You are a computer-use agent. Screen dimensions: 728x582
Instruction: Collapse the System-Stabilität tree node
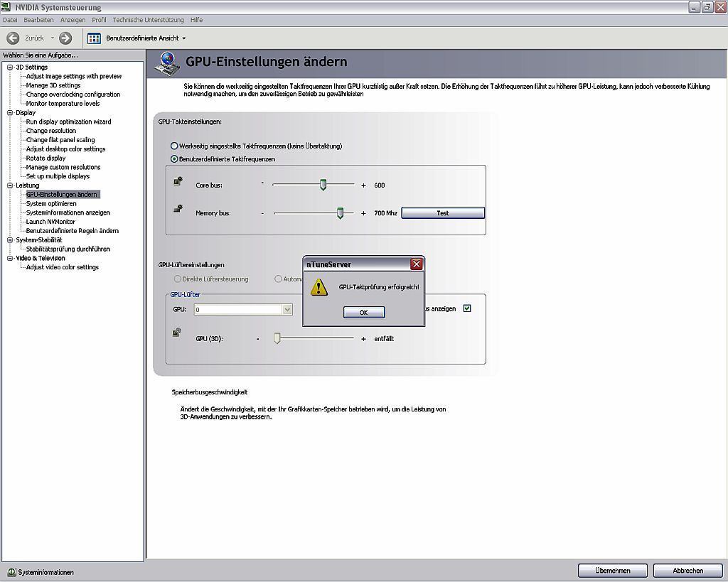click(10, 240)
